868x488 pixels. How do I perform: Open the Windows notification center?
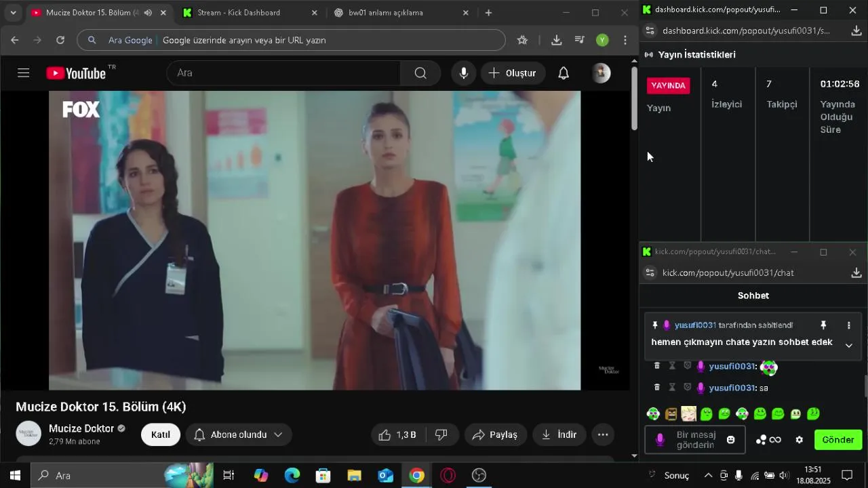coord(847,475)
